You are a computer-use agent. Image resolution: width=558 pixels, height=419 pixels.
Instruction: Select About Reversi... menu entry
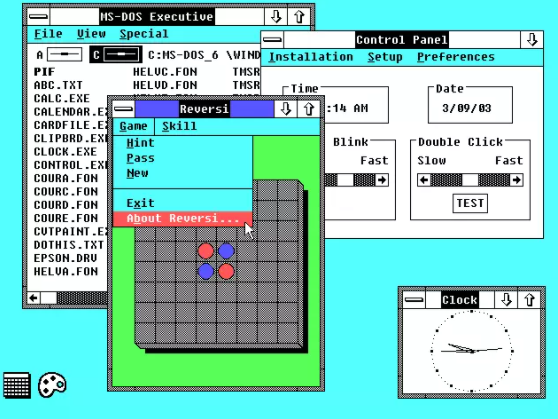pos(183,219)
